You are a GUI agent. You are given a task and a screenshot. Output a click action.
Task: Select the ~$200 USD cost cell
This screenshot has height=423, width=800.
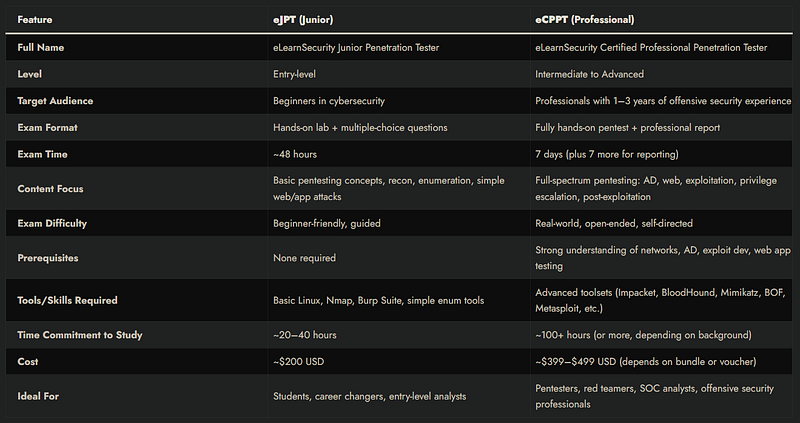[298, 362]
